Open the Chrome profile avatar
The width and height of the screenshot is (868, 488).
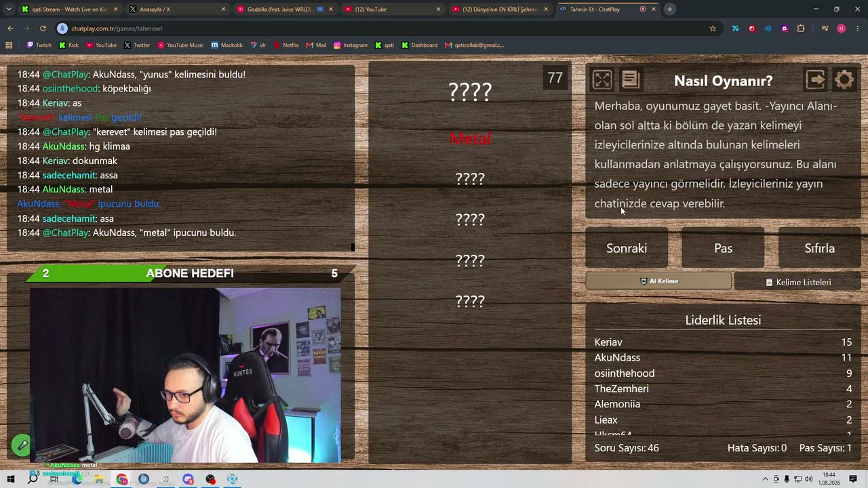(x=842, y=28)
